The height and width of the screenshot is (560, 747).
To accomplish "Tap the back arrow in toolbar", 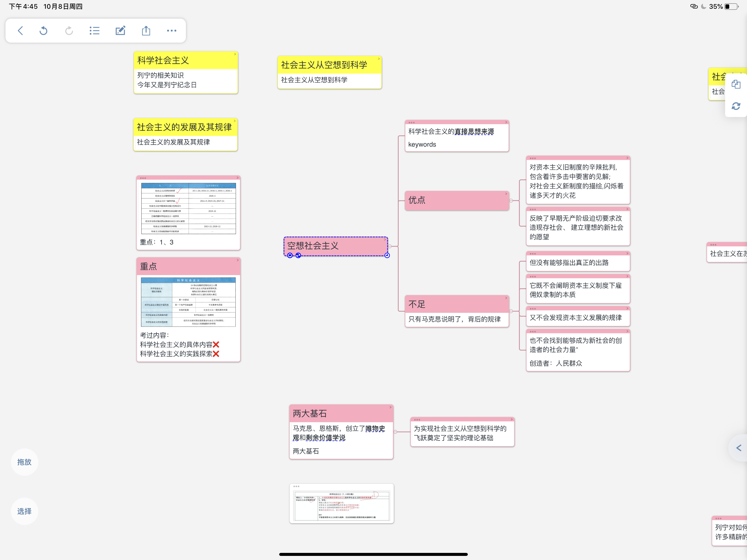I will tap(20, 31).
